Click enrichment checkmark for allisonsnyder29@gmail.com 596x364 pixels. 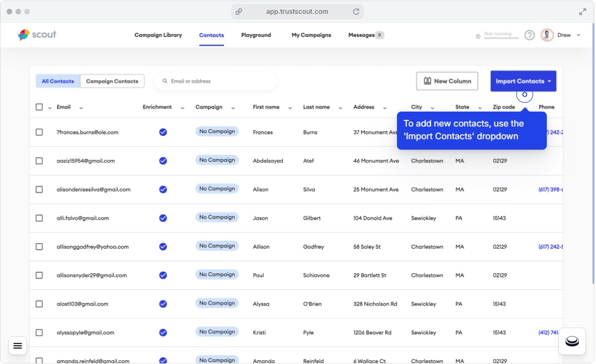click(x=163, y=276)
